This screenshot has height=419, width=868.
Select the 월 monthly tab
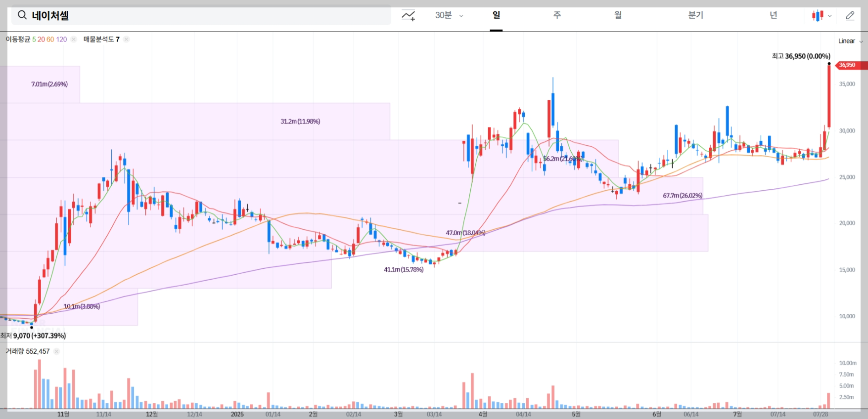point(618,15)
